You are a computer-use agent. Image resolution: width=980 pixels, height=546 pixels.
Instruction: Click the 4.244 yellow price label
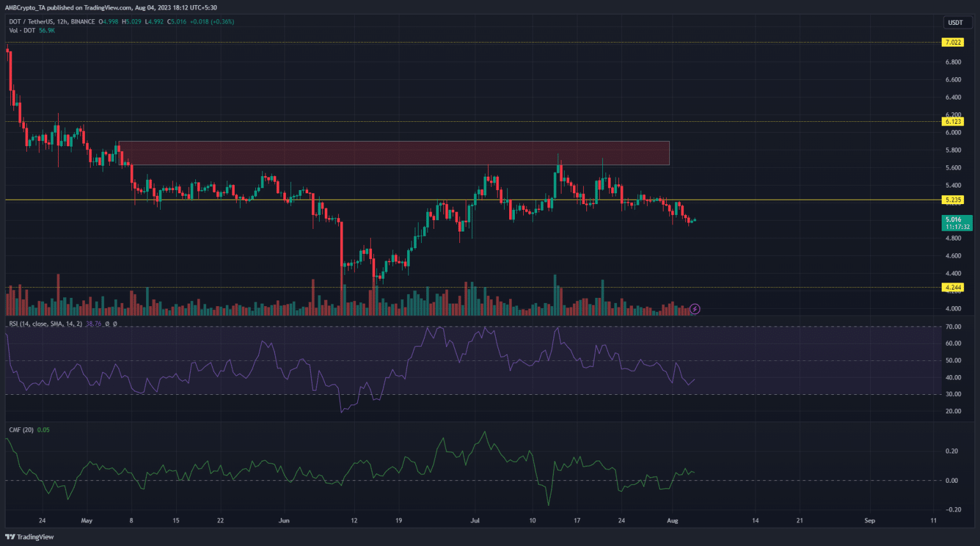click(953, 287)
